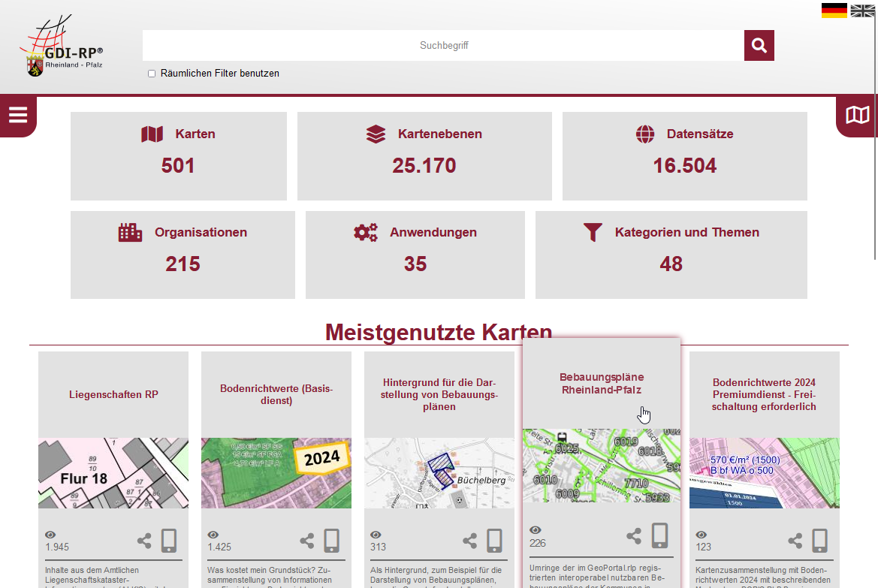Open Bebauungspläne Rheinland-Pfalz title link
Image resolution: width=878 pixels, height=588 pixels.
click(602, 383)
